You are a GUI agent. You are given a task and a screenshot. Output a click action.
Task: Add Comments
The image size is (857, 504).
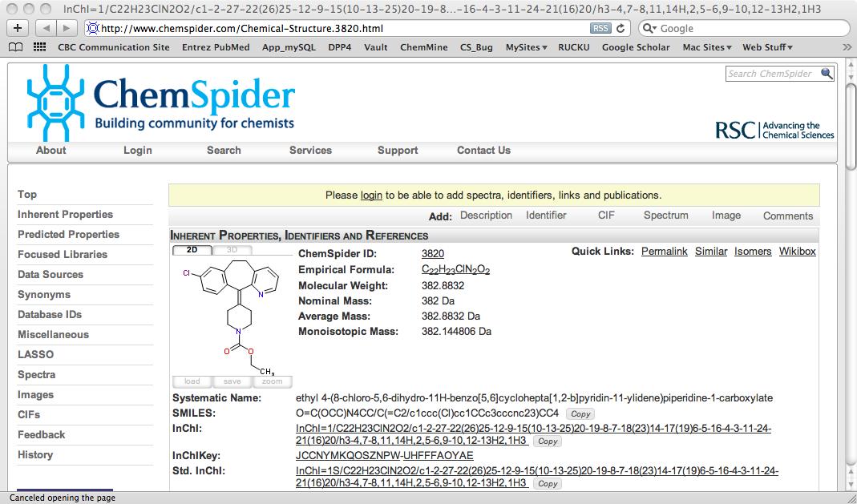(788, 216)
